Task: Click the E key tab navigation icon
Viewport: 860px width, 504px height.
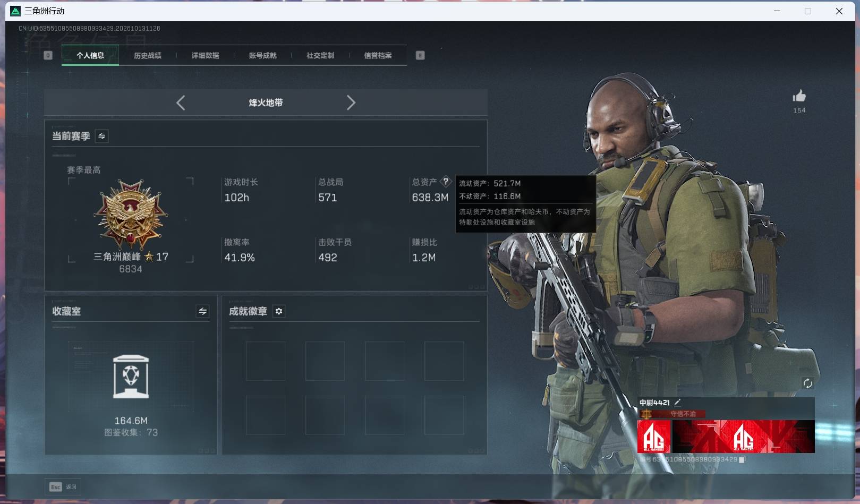Action: tap(420, 55)
